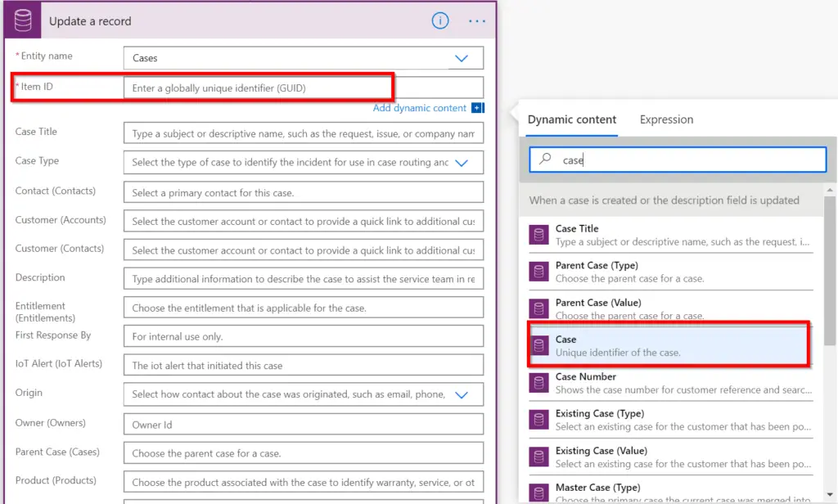Open the ellipsis menu on Update a record

(477, 21)
